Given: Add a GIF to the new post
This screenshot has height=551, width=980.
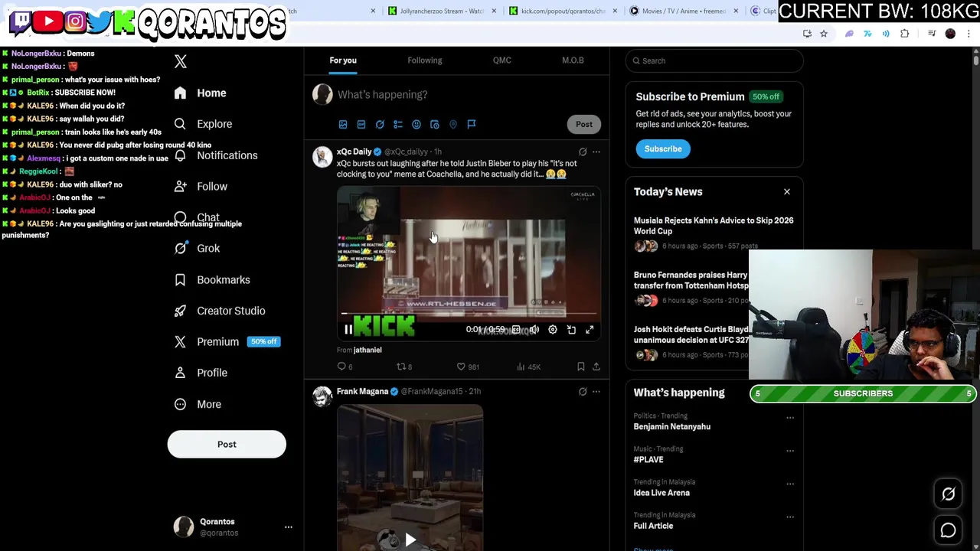Looking at the screenshot, I should tap(361, 124).
